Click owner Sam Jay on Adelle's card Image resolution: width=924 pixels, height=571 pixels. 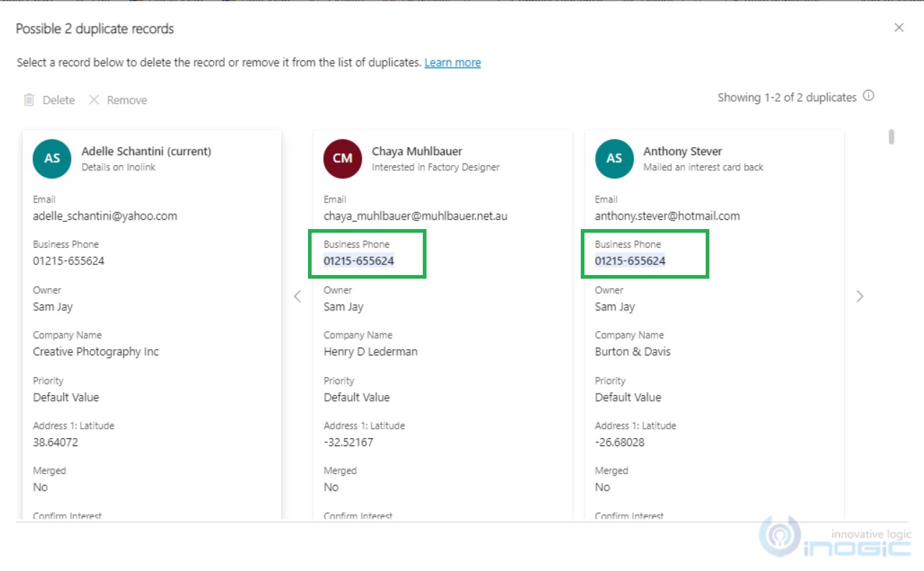(53, 307)
